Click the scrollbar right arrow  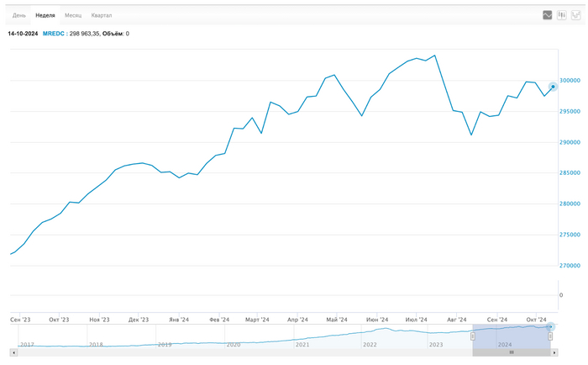555,352
